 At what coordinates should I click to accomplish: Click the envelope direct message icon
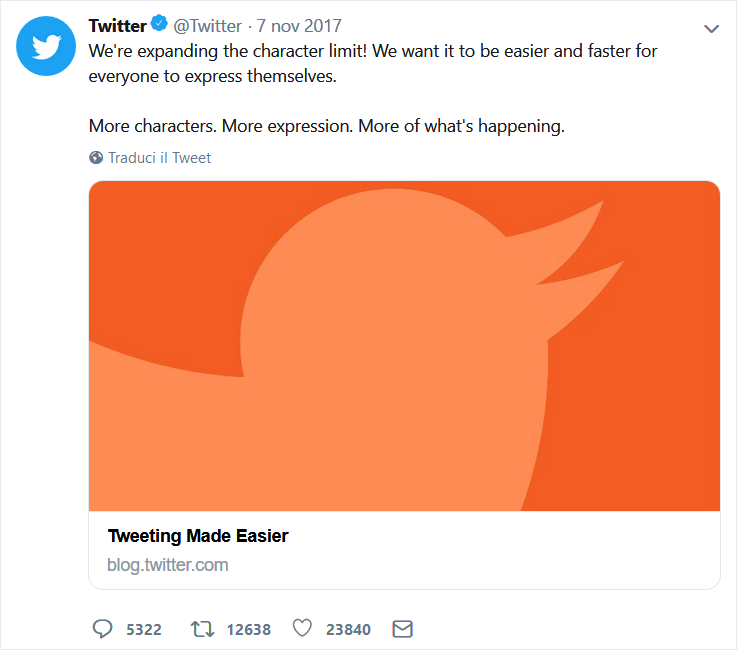[402, 629]
